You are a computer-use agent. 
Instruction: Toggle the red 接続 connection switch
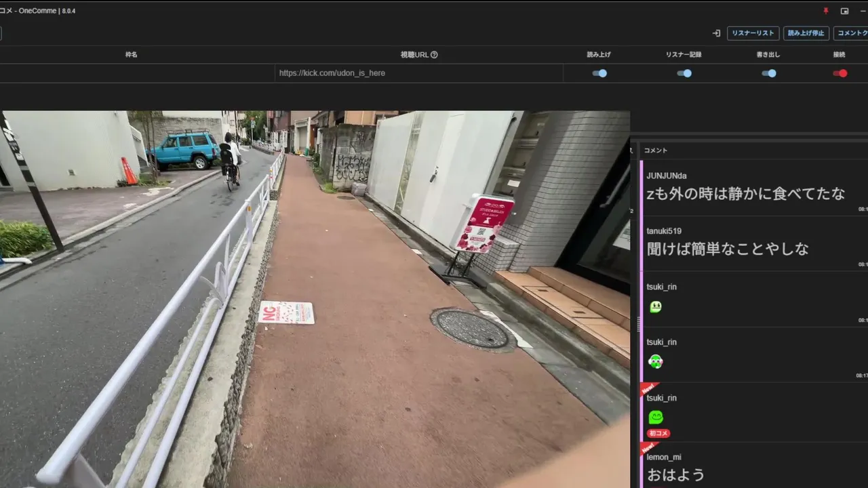(840, 73)
